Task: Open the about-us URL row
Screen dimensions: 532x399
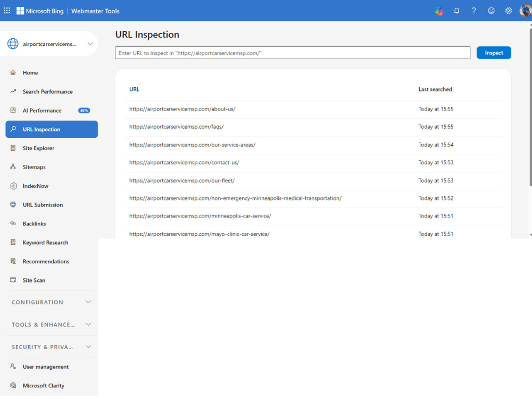Action: point(313,109)
